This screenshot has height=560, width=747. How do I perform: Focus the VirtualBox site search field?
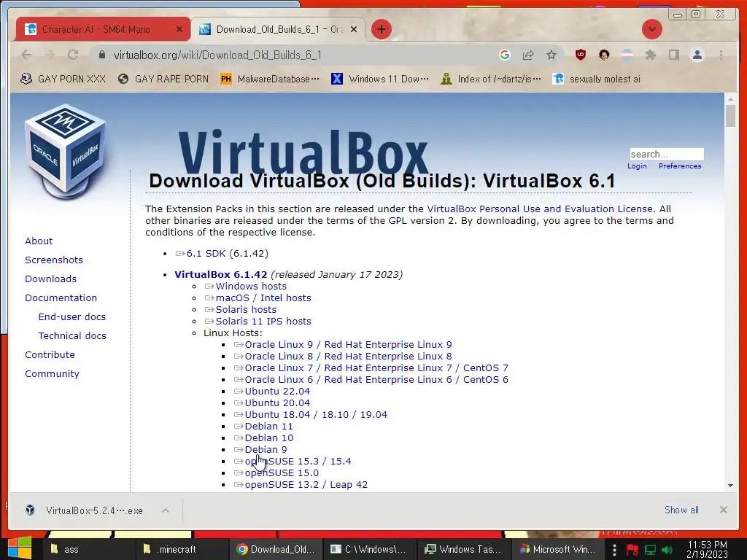667,155
